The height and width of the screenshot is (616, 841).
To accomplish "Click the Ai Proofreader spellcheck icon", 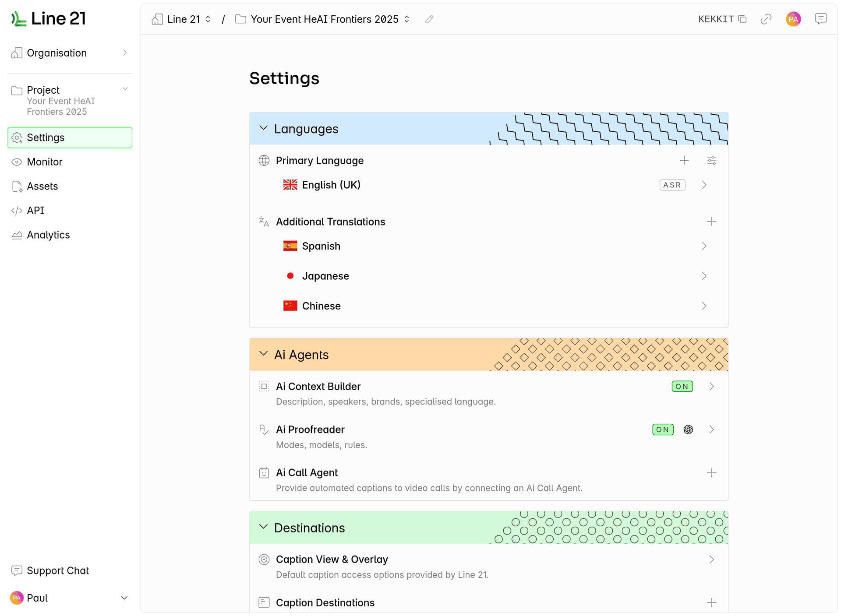I will coord(264,429).
